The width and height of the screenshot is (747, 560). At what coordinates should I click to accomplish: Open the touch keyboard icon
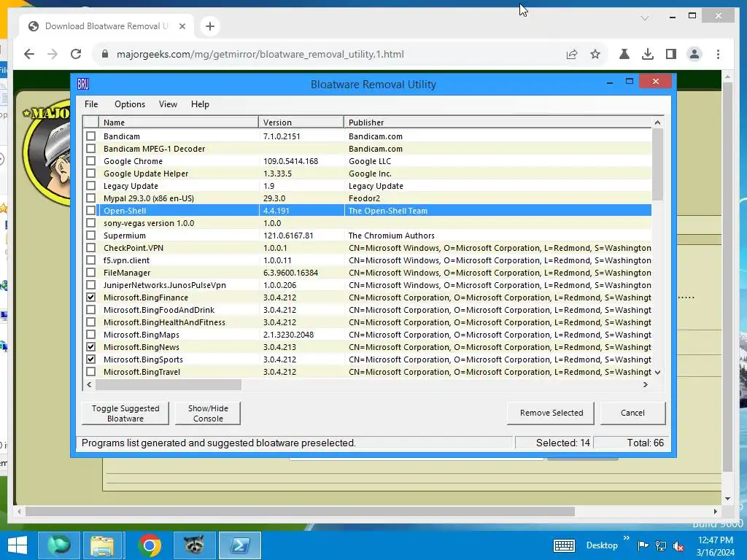tap(564, 545)
